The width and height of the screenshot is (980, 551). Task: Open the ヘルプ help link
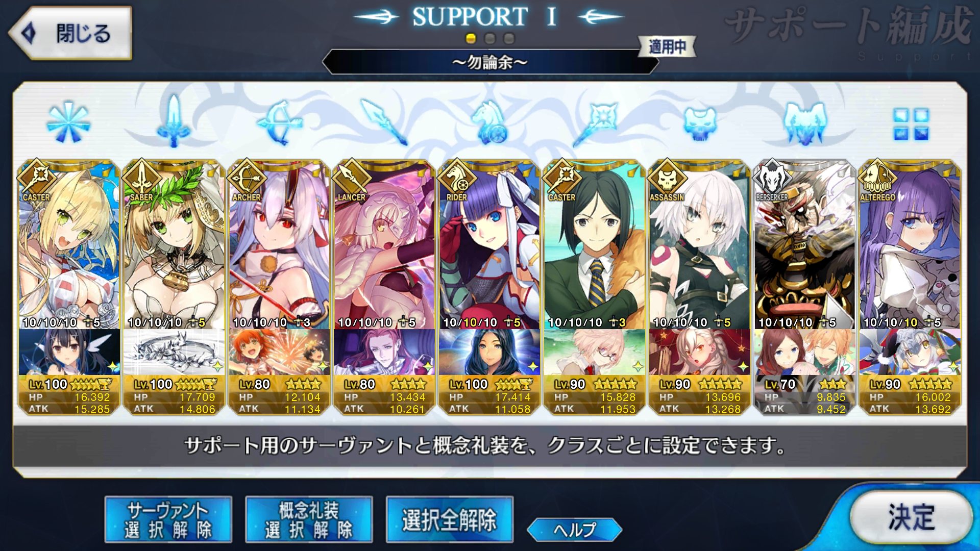click(x=575, y=530)
